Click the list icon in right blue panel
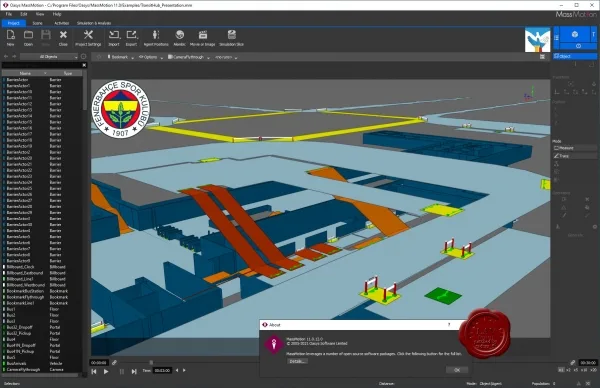 coord(556,37)
